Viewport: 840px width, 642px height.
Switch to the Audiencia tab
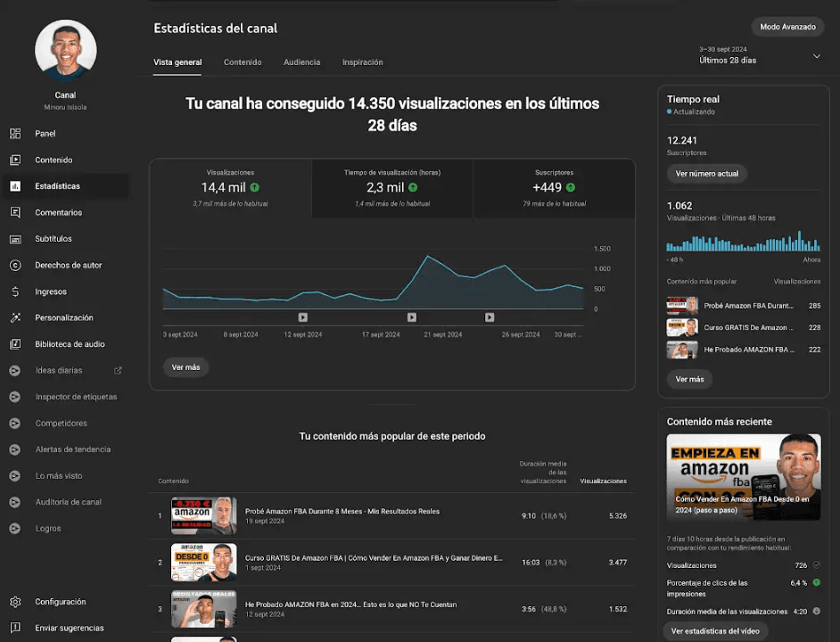[x=301, y=62]
